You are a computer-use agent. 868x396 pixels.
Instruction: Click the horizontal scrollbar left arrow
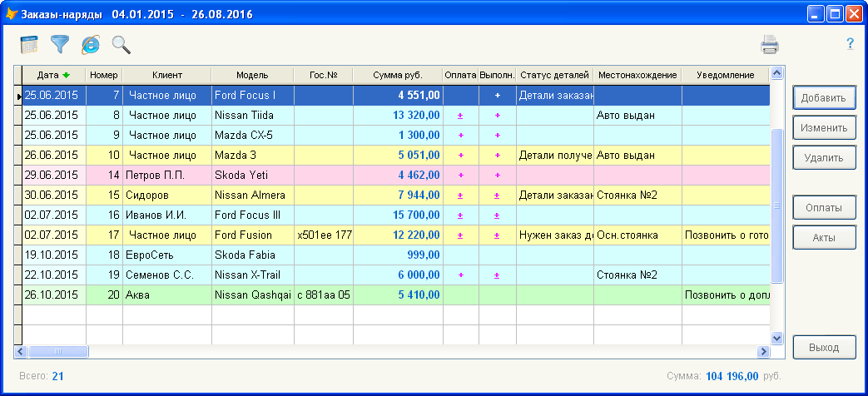click(x=21, y=351)
